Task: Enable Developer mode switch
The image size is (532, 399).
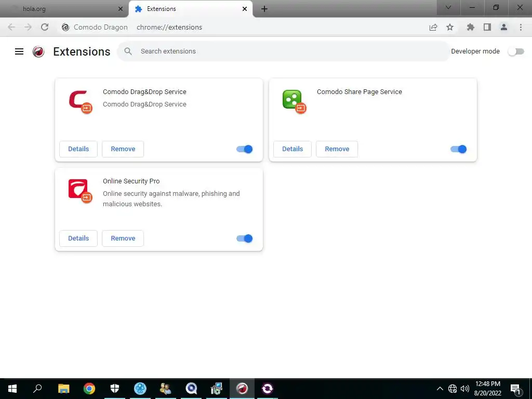Action: [516, 51]
